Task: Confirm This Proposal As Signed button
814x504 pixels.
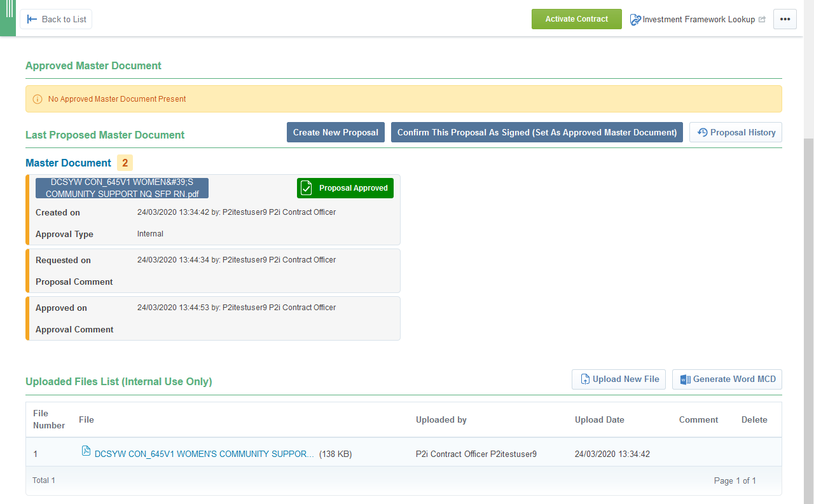Action: coord(537,132)
